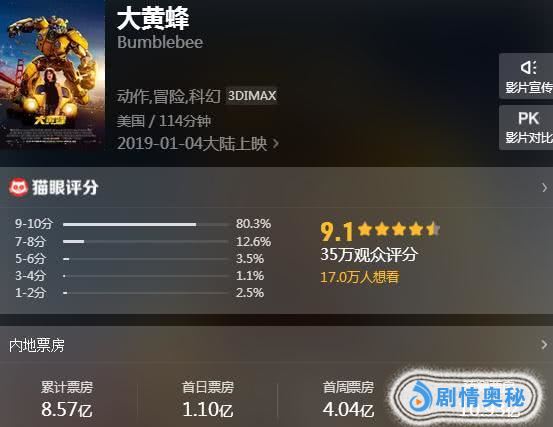Click the 9.1 score number
Image resolution: width=553 pixels, height=427 pixels.
337,232
